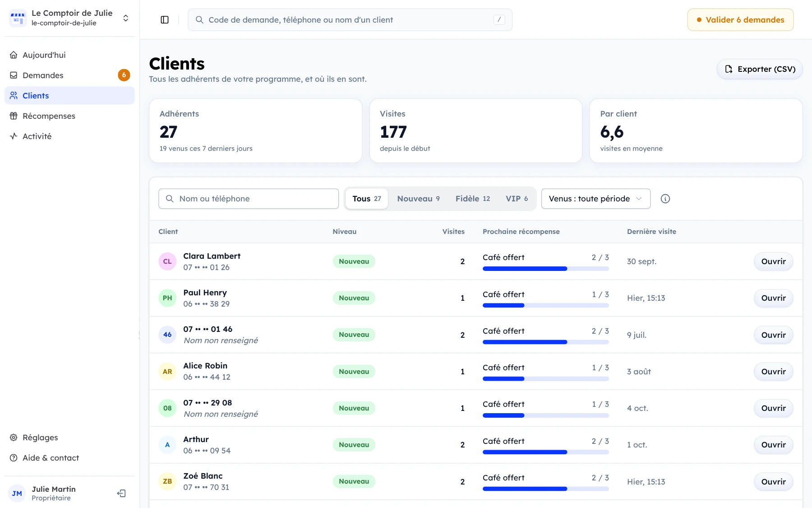
Task: Click the info icon next to period filter
Action: tap(665, 199)
